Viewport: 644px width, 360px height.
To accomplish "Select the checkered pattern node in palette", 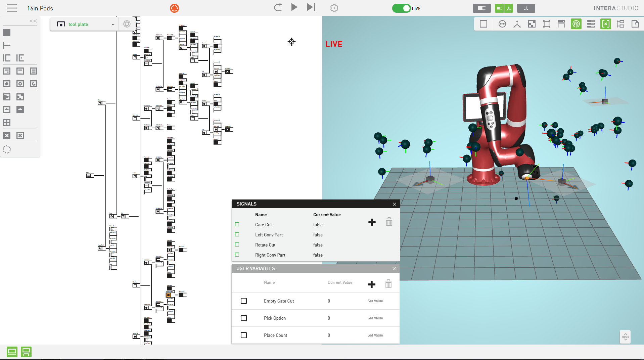I will 20,97.
